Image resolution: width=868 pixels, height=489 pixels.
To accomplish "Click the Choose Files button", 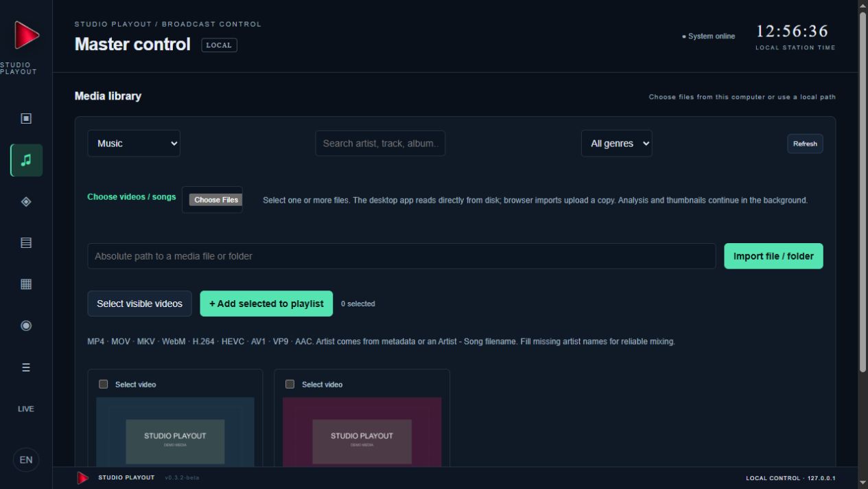I will coord(216,200).
